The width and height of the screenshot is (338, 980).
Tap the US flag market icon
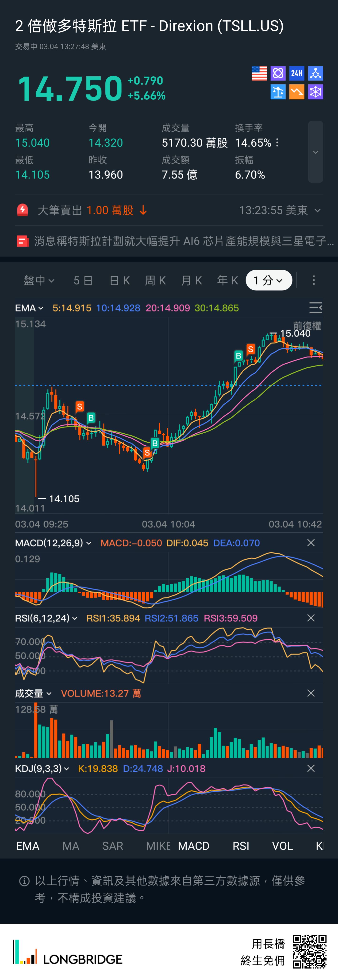pos(259,74)
